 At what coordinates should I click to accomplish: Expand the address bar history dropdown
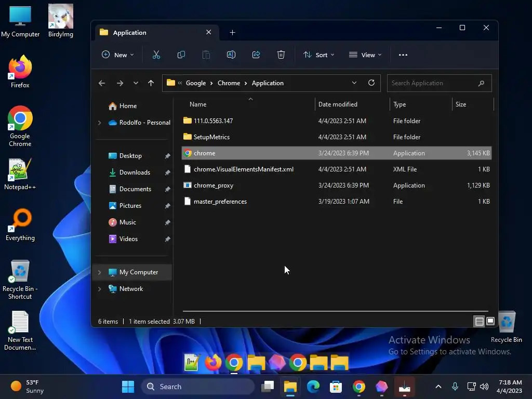point(354,83)
